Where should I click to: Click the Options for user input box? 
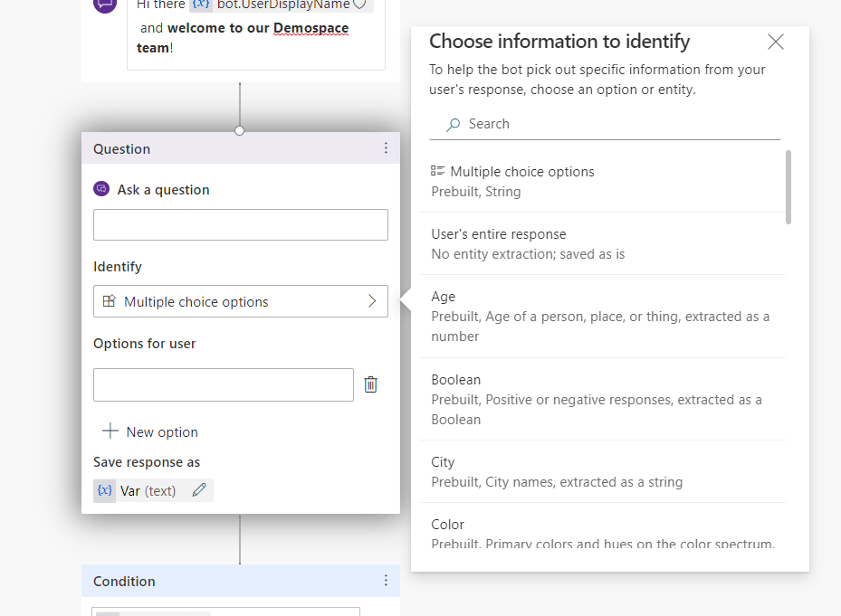coord(224,384)
